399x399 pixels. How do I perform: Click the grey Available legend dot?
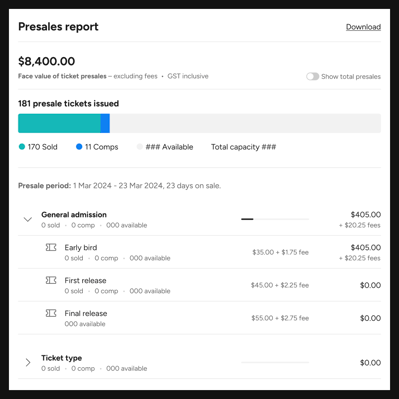coord(140,147)
